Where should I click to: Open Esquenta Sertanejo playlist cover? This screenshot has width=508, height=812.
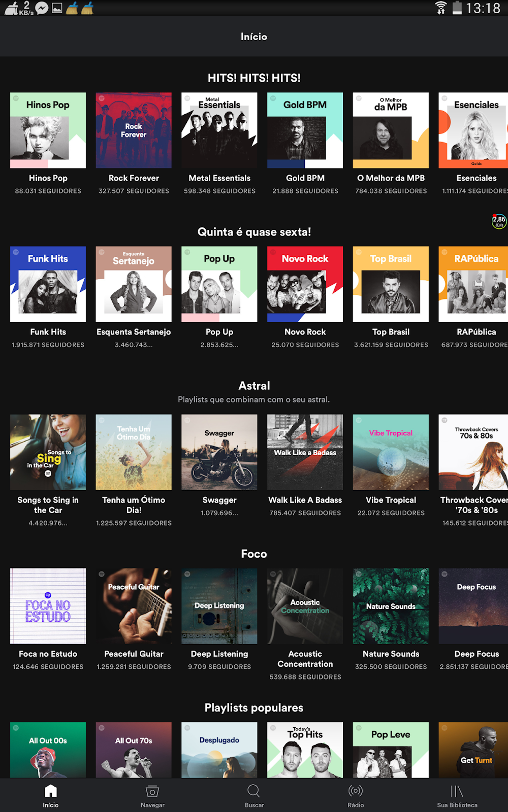click(134, 284)
